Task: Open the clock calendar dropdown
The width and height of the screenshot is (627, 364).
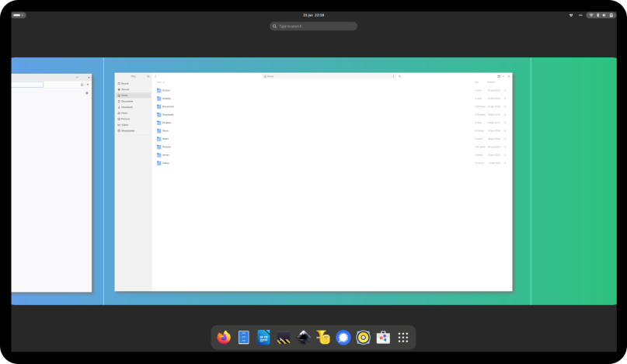Action: click(x=314, y=16)
